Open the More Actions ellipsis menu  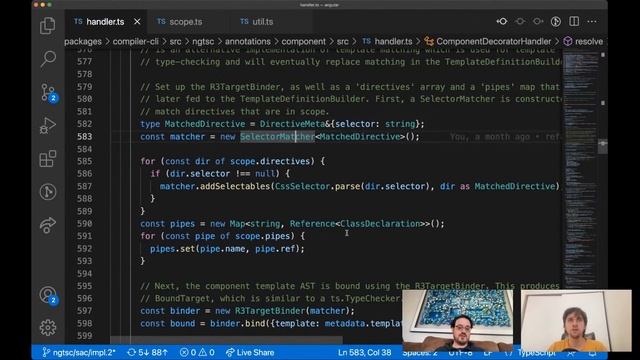click(x=592, y=22)
